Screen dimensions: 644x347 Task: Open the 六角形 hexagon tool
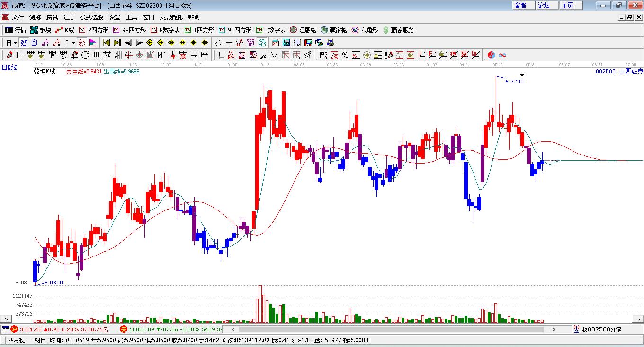(365, 30)
